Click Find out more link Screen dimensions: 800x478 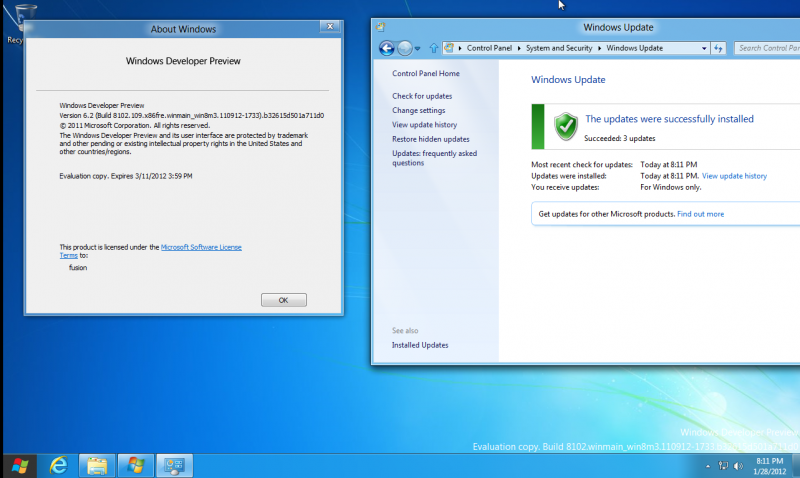701,214
